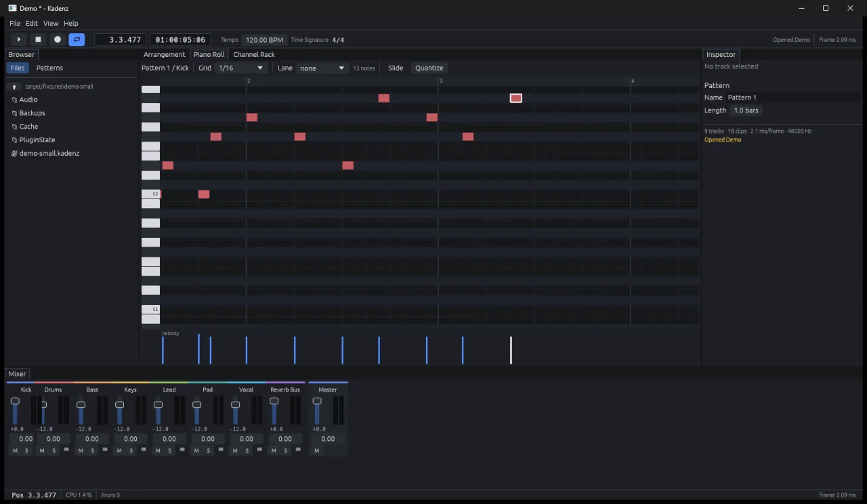
Task: Click the Length 1.0 bars button
Action: pyautogui.click(x=746, y=110)
